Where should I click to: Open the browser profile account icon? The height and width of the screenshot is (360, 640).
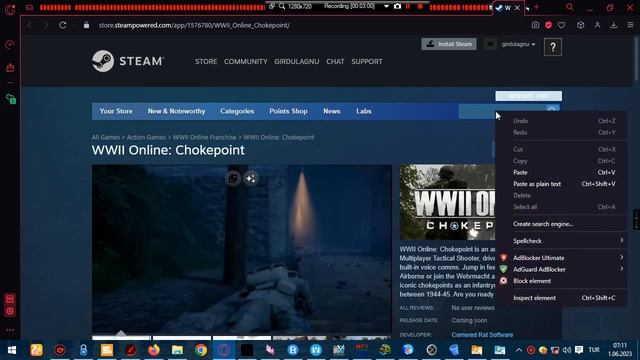point(597,25)
